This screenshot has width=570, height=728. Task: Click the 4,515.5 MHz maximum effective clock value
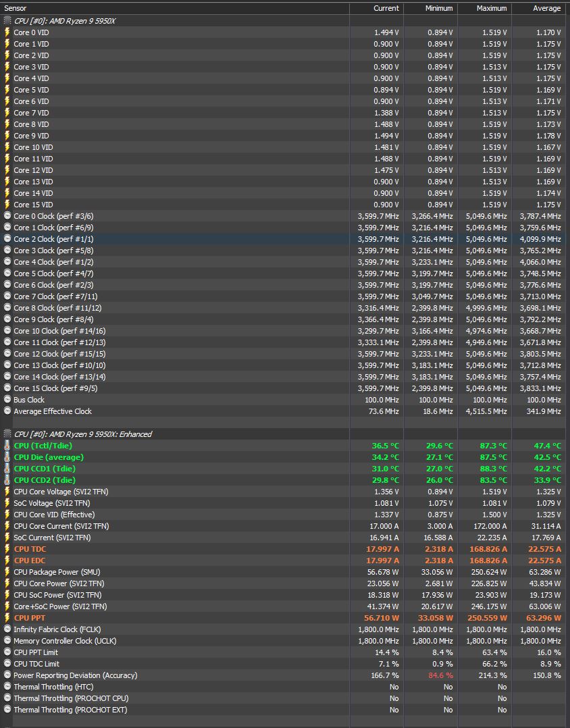pos(486,411)
